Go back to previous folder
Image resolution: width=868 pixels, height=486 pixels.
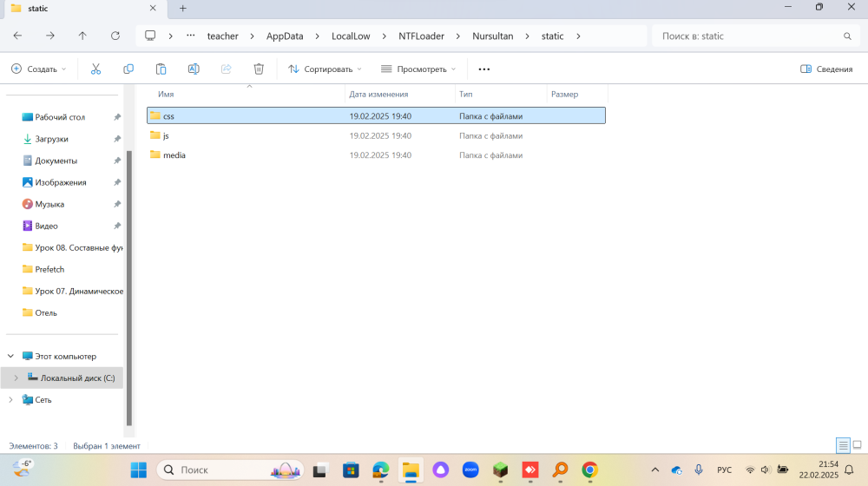coord(17,36)
